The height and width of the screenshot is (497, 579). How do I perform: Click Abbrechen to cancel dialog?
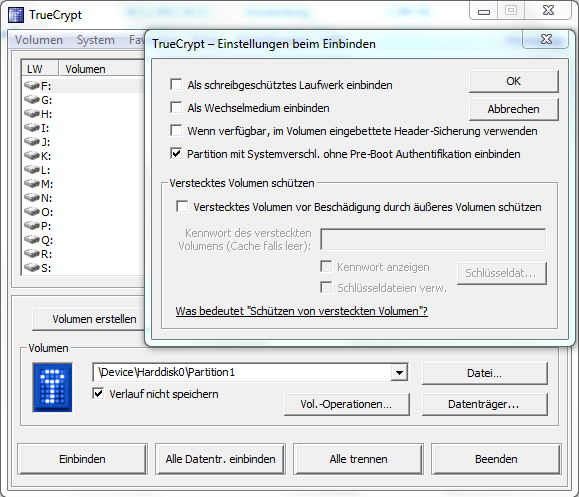click(x=514, y=109)
